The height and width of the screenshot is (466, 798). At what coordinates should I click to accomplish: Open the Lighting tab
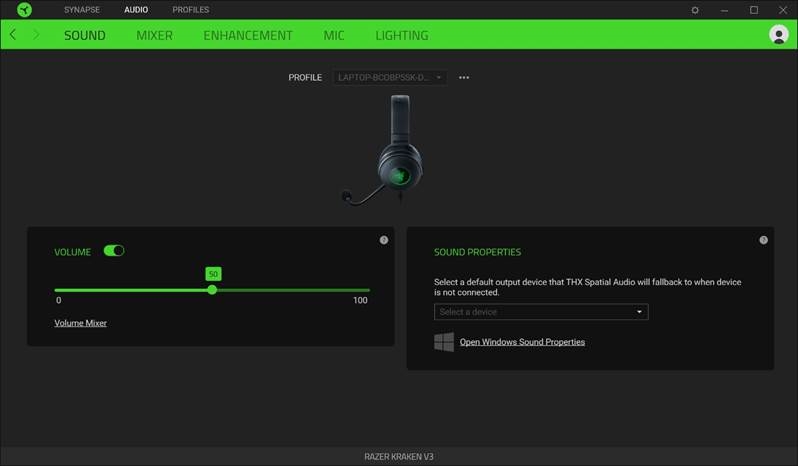pyautogui.click(x=402, y=35)
